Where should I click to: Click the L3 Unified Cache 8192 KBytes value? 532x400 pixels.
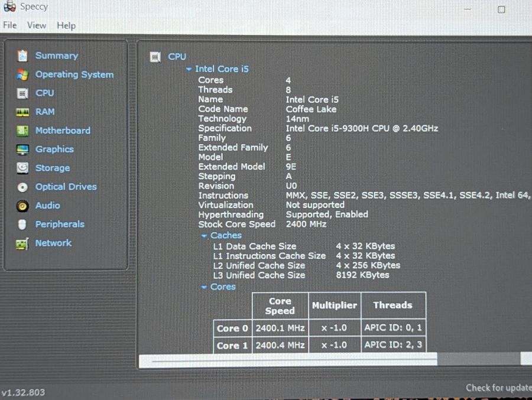(x=362, y=275)
